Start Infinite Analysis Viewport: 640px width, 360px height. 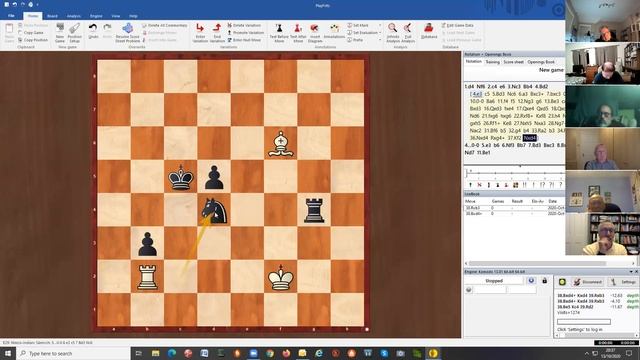pyautogui.click(x=393, y=33)
